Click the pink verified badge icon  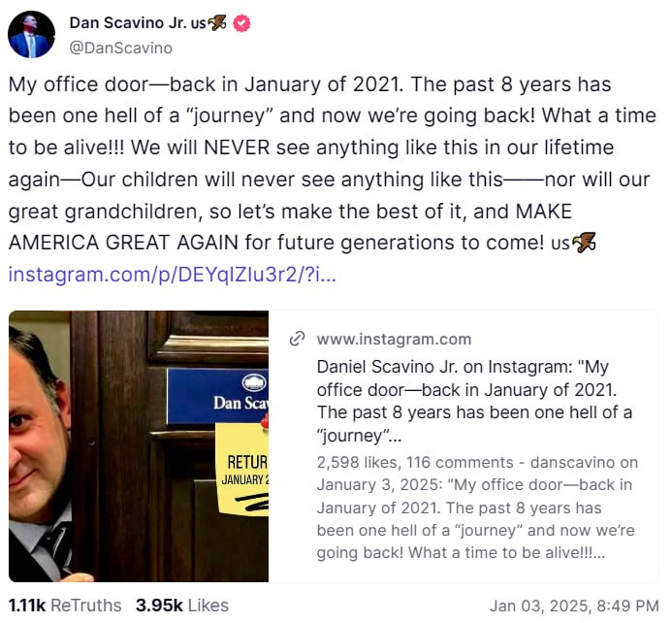[240, 23]
